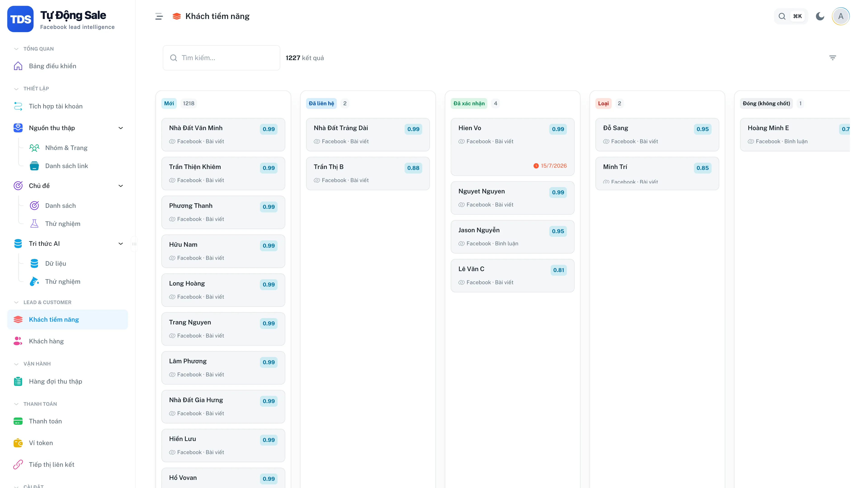Open Hàng đợi thu thập clipboard icon
Screen dimensions: 868x488
pyautogui.click(x=18, y=382)
